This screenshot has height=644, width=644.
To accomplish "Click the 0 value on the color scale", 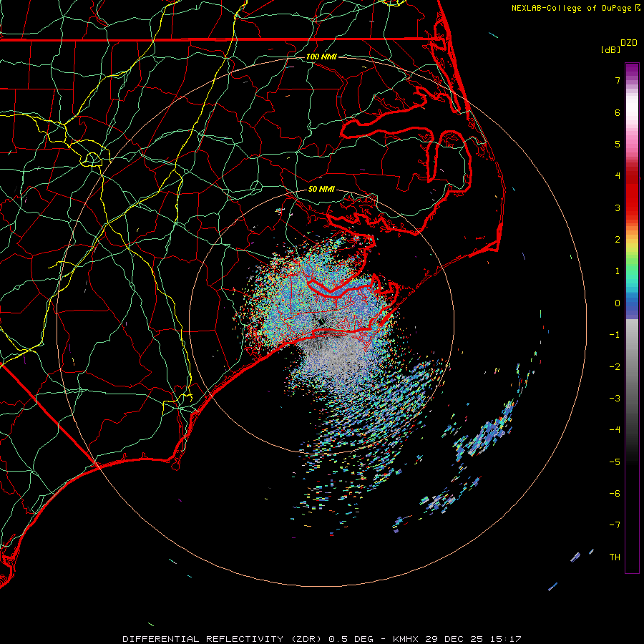I will click(618, 303).
